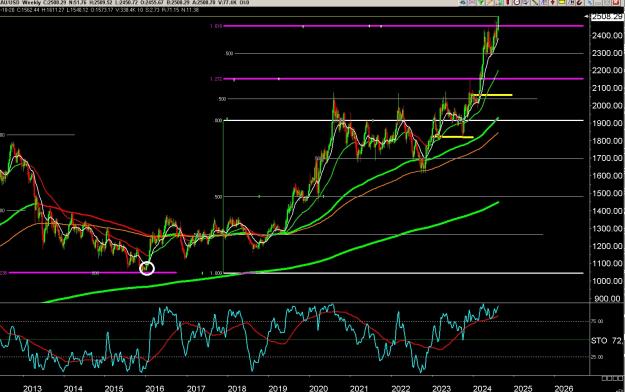625x392 pixels.
Task: Click the 2026 year label on time axis
Action: [564, 388]
